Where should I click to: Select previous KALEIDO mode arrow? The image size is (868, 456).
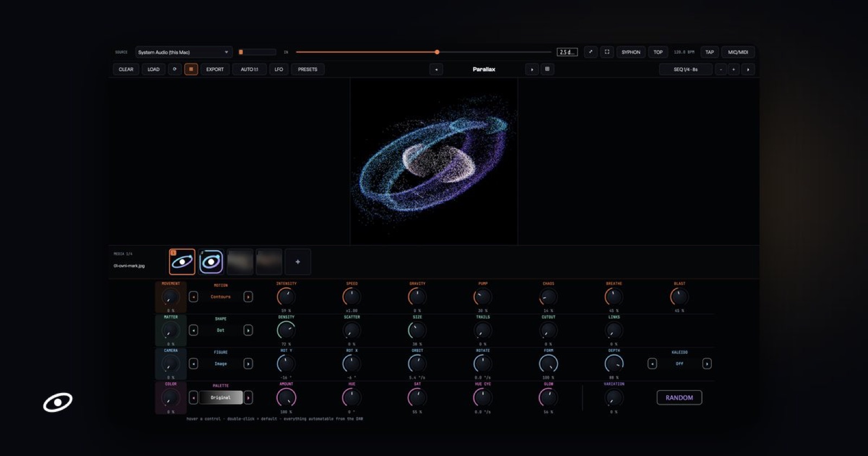[652, 364]
